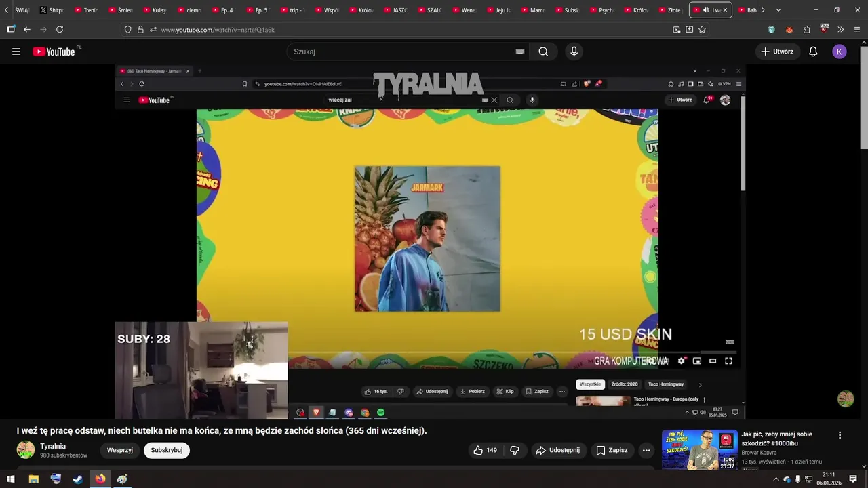Image resolution: width=868 pixels, height=488 pixels.
Task: Open more actions menu beside Zapisz
Action: click(x=646, y=450)
